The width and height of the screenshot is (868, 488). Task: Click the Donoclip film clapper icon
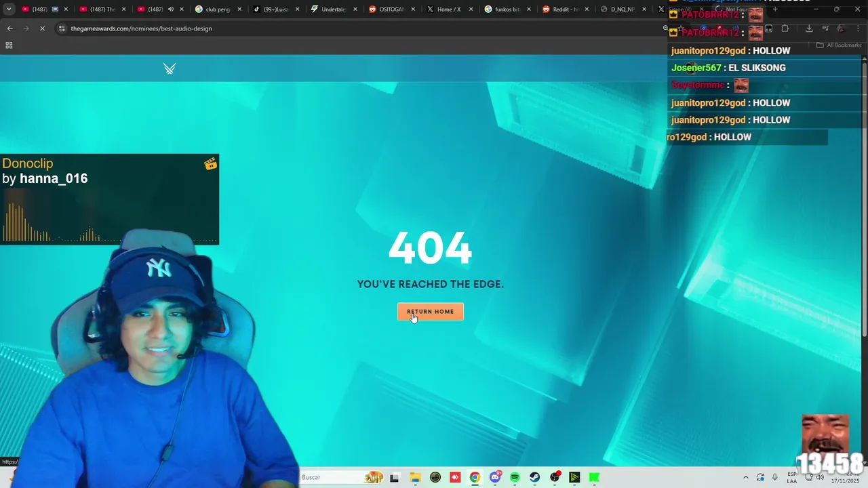point(211,163)
